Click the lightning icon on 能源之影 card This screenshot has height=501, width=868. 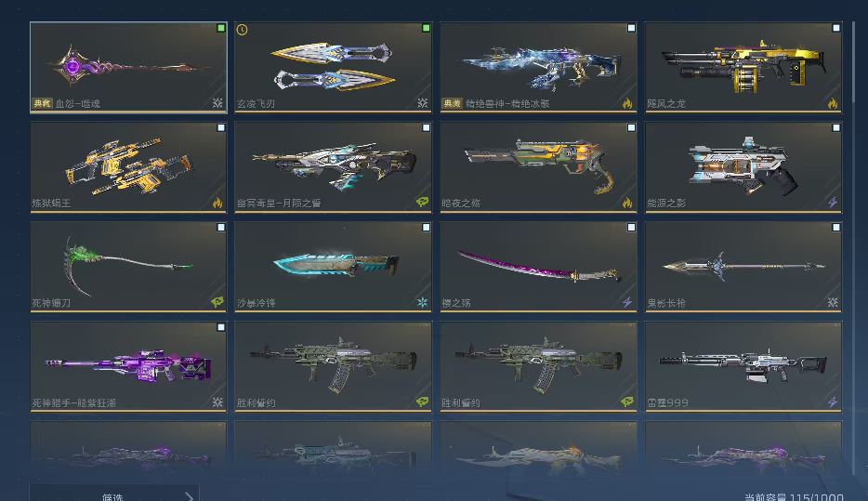point(833,203)
